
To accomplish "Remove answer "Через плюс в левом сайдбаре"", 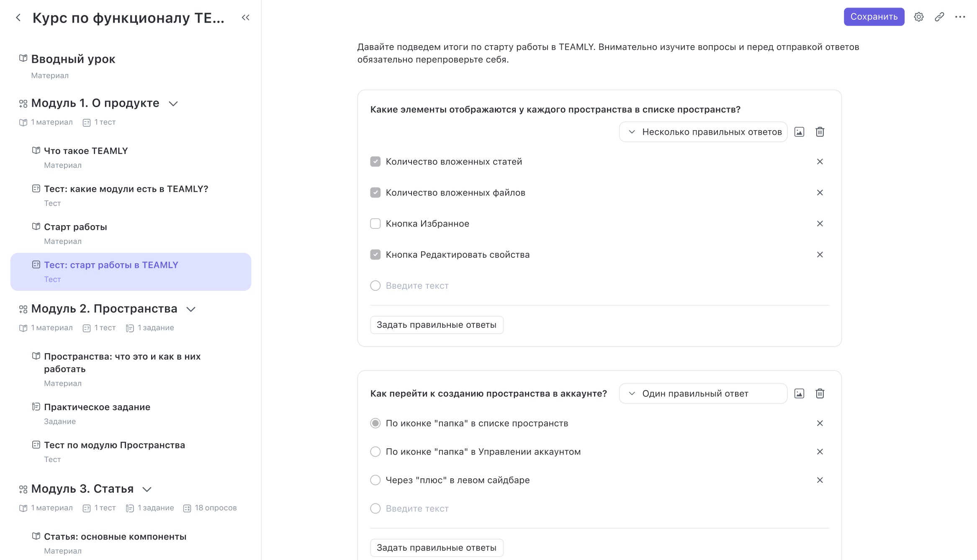I will pos(820,480).
